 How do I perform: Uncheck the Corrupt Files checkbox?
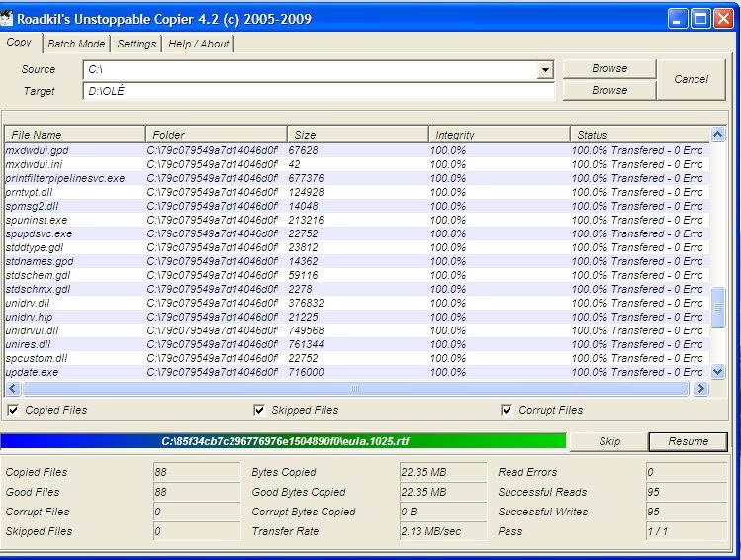click(507, 410)
